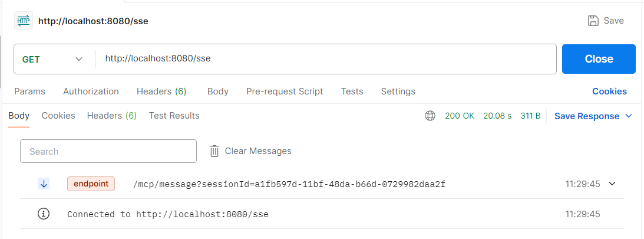Viewport: 644px width, 239px height.
Task: Expand the Save Response dropdown
Action: coord(628,116)
